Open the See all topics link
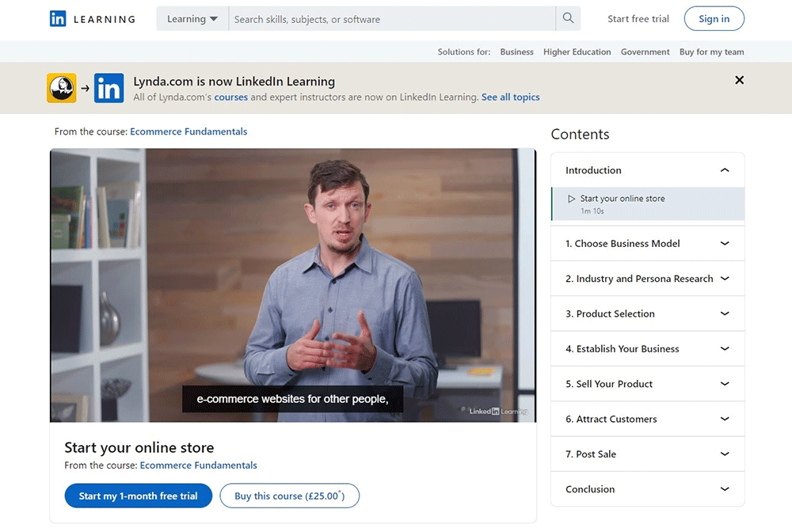Viewport: 792px width, 532px height. click(x=510, y=97)
